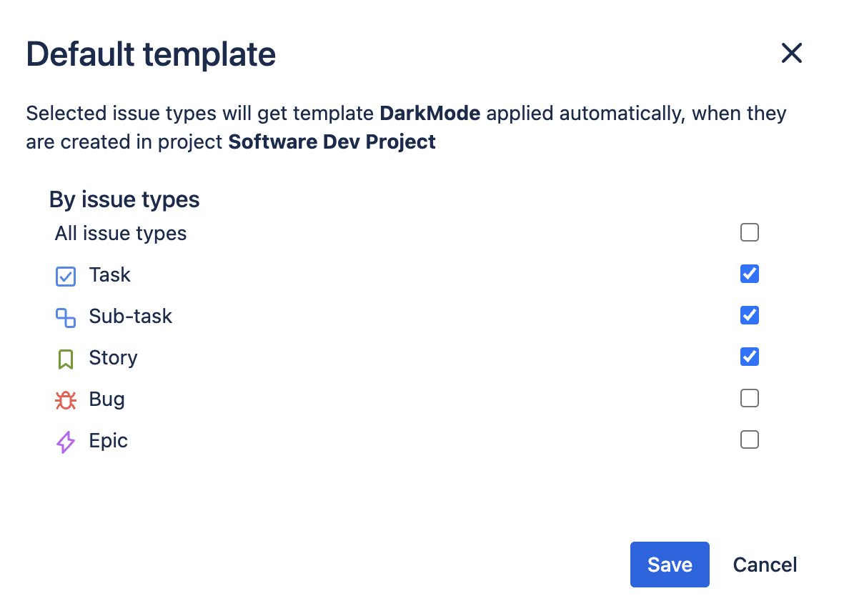Image resolution: width=844 pixels, height=616 pixels.
Task: Enable the All issue types checkbox
Action: (749, 232)
